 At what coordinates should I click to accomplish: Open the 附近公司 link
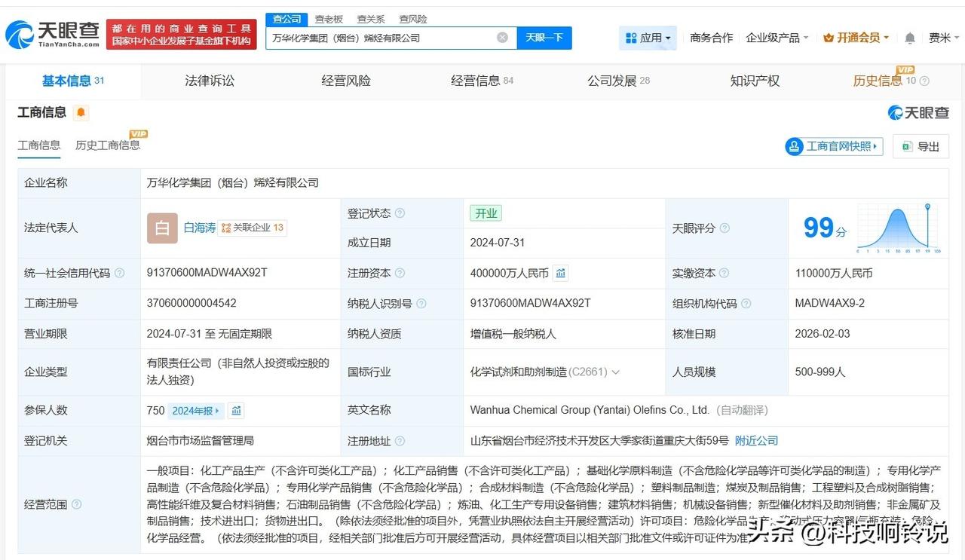[756, 441]
